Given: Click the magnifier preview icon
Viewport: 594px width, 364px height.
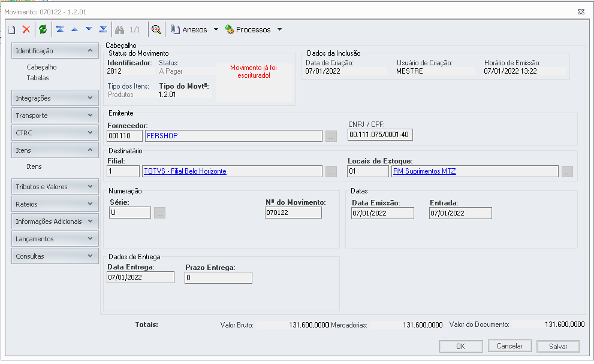Looking at the screenshot, I should (156, 29).
